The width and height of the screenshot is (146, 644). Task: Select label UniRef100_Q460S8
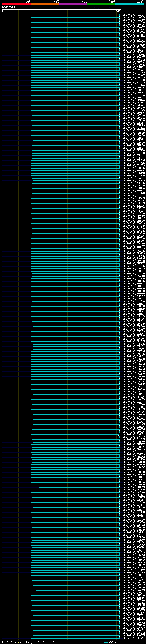134,359
